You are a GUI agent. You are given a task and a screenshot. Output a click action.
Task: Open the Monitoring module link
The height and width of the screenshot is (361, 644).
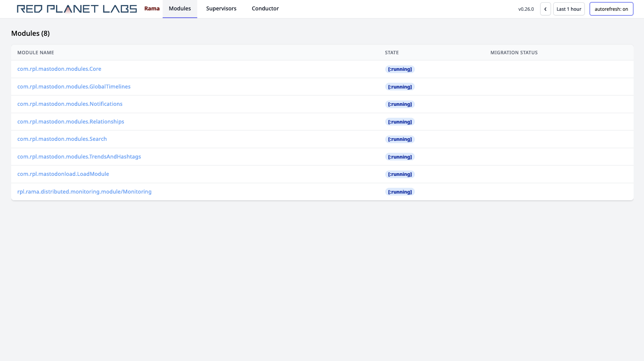coord(84,192)
